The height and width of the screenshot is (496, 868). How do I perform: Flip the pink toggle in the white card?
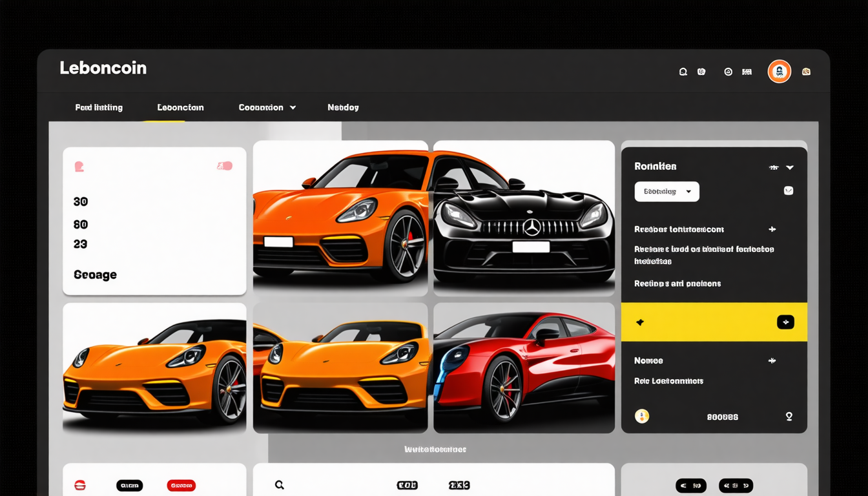point(225,166)
